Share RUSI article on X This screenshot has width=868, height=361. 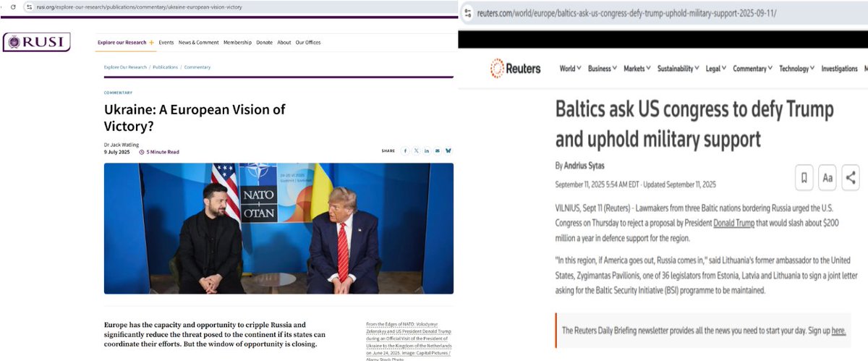[416, 150]
